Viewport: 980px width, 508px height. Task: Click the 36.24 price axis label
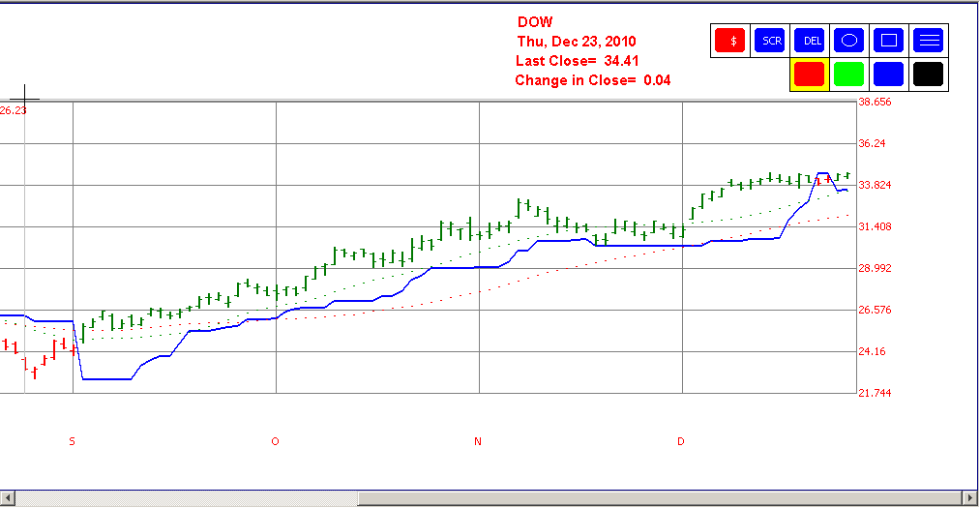click(x=872, y=143)
